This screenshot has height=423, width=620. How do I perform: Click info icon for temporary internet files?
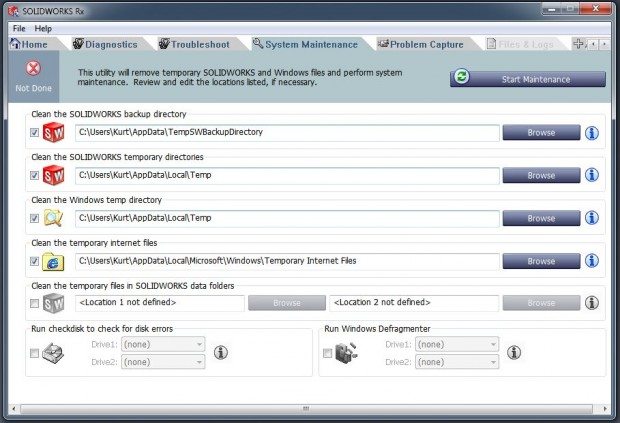[591, 261]
